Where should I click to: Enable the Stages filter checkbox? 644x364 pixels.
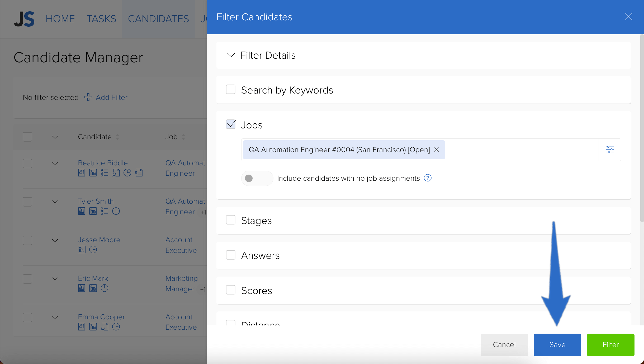230,220
